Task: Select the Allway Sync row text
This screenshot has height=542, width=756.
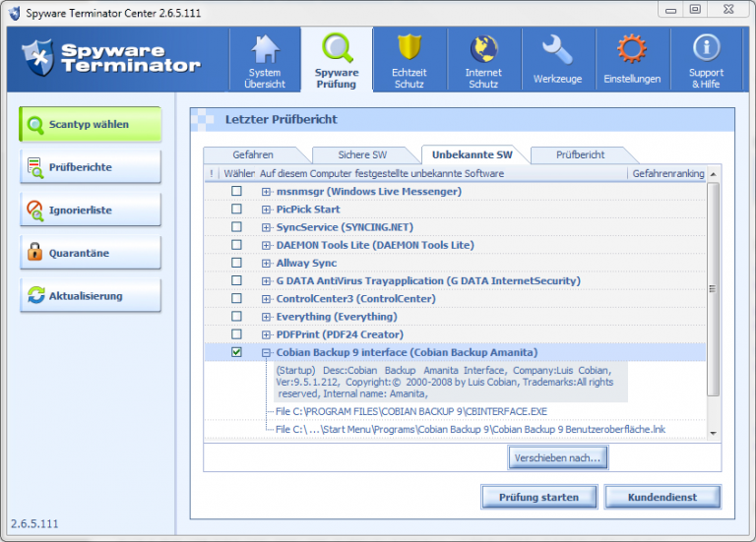Action: pos(306,263)
